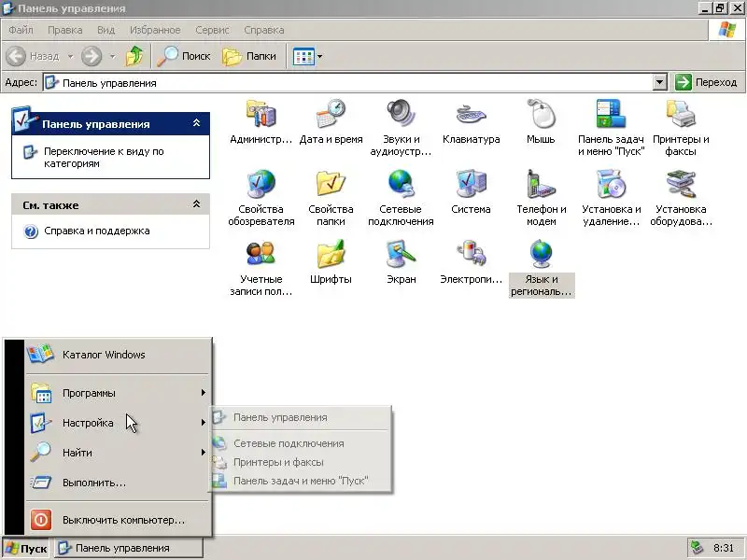Click the Поиск toolbar button
Screen dimensions: 747x560
[184, 56]
